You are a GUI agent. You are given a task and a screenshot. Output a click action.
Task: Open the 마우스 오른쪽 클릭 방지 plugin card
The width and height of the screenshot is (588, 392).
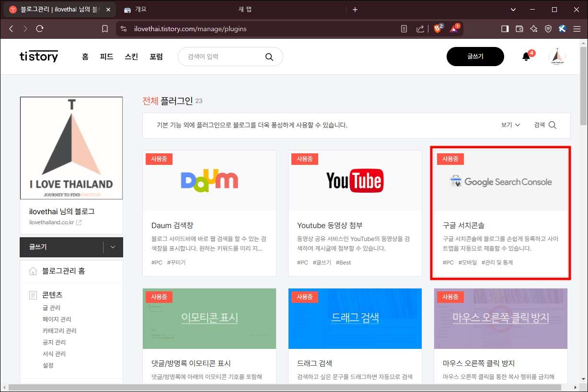point(501,336)
